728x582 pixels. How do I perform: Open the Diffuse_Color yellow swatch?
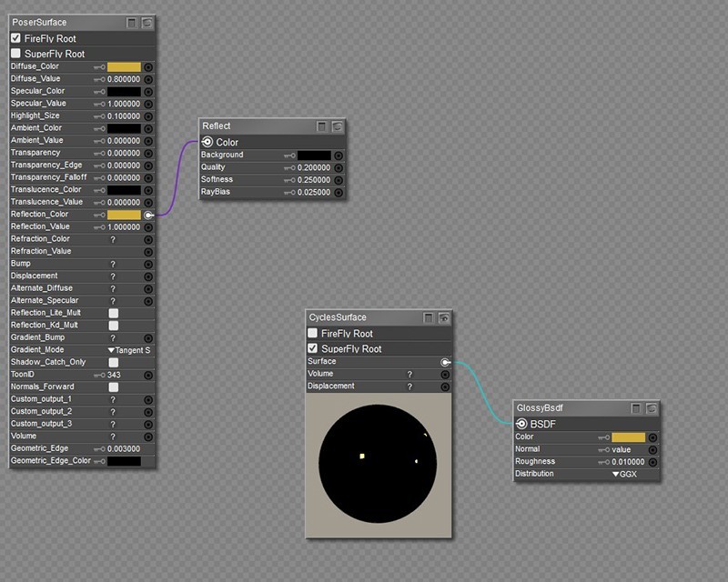124,66
